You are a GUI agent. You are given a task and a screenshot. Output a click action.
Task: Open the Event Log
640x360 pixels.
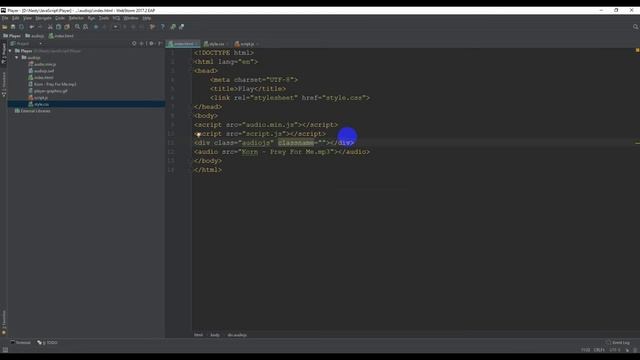(618, 342)
